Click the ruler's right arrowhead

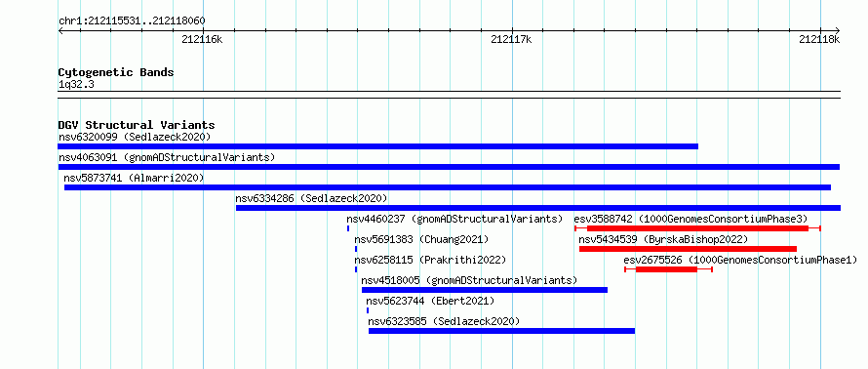tap(838, 30)
